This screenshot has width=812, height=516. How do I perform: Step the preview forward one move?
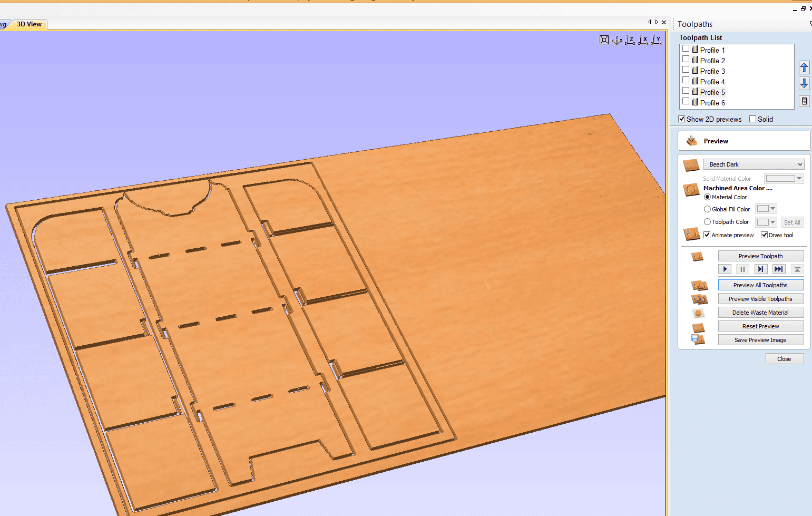pos(760,269)
